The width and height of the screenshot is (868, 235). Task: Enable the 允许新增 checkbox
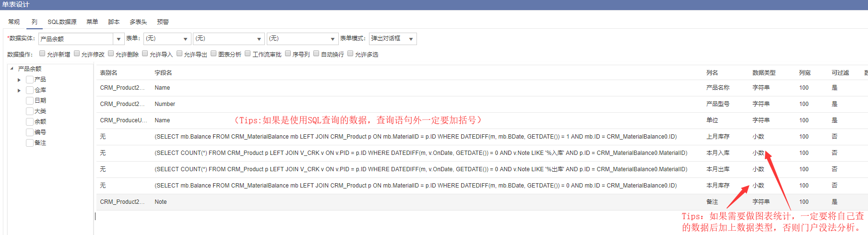[42, 54]
